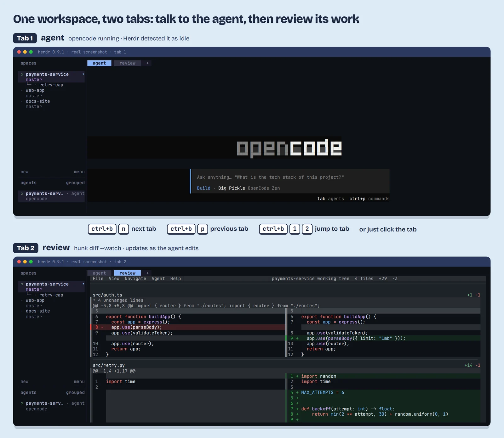Click the '+29' additions count in the diff header
504x438 pixels.
tap(383, 278)
